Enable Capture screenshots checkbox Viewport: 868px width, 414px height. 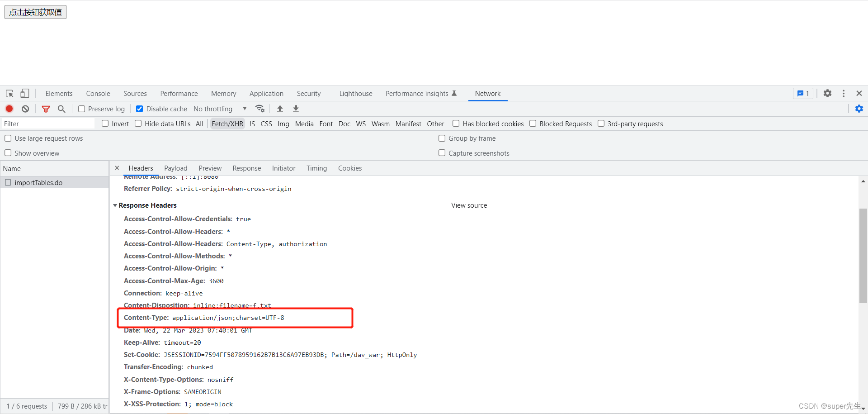tap(442, 153)
